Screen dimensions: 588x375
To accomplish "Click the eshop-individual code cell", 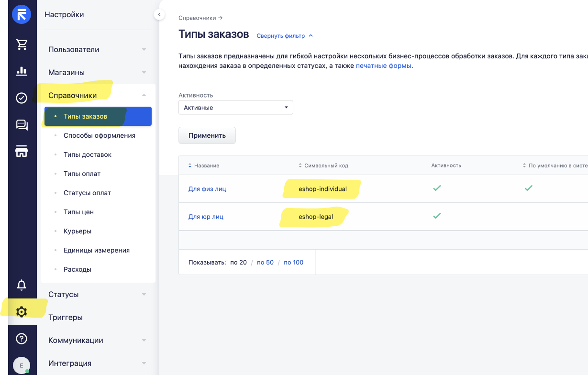I will point(322,189).
